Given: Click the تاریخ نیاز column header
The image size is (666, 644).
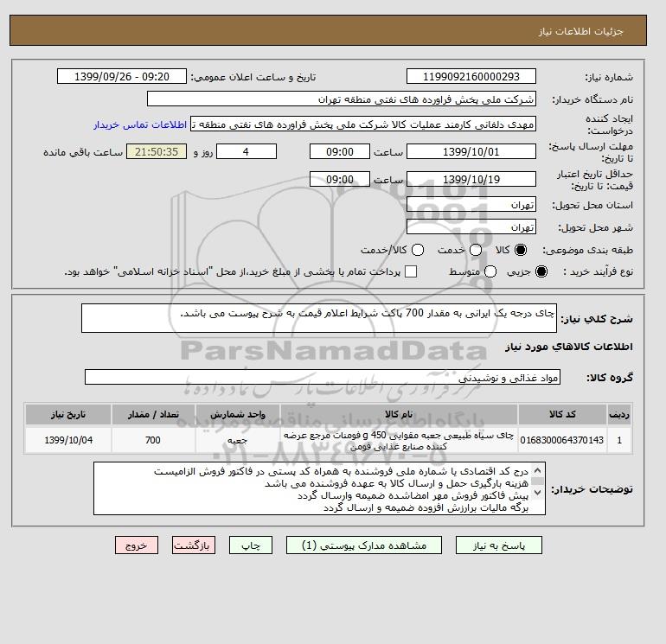Looking at the screenshot, I should pyautogui.click(x=68, y=414).
